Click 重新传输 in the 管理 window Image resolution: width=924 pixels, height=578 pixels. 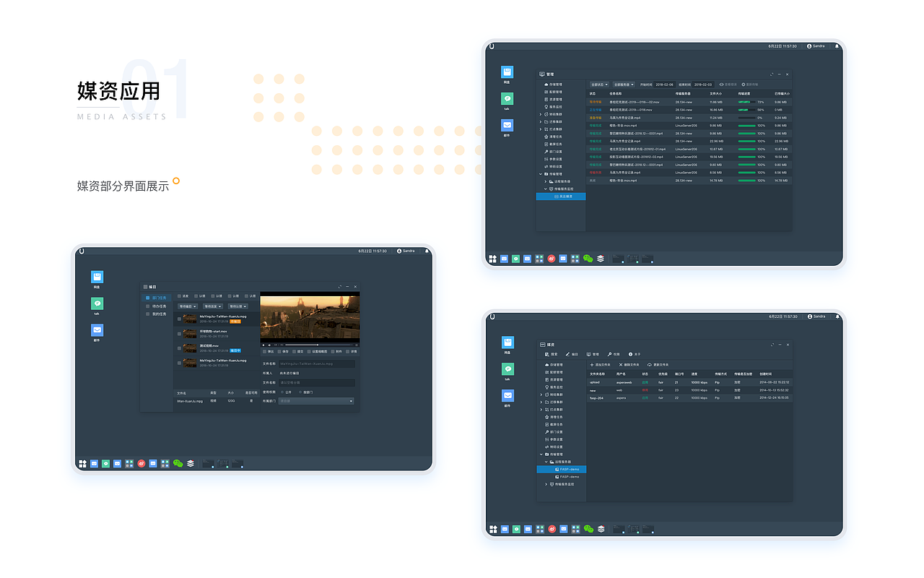coord(750,85)
